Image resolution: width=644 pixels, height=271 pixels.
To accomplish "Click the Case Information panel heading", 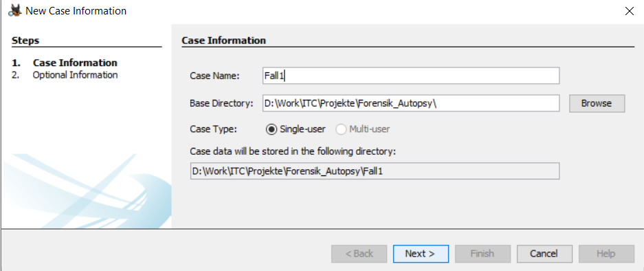I will click(224, 41).
